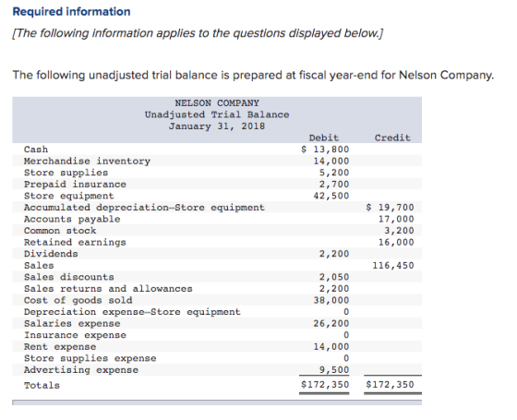
Task: Select Accumulated depreciation credit $19,700
Action: click(x=390, y=208)
